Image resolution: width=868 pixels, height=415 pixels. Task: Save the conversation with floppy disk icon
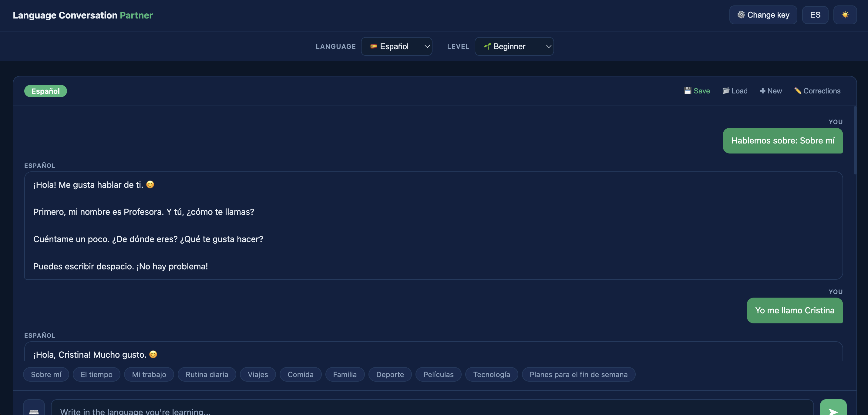coord(697,91)
